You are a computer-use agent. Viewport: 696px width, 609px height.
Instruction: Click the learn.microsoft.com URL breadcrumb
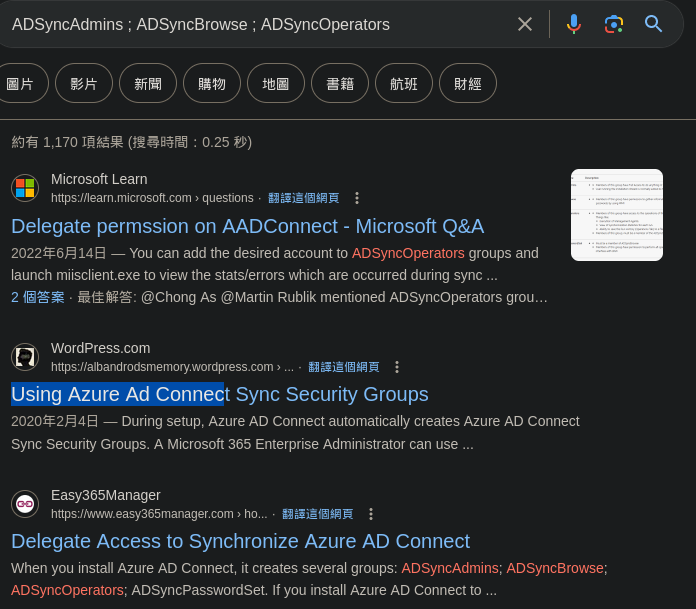click(152, 198)
